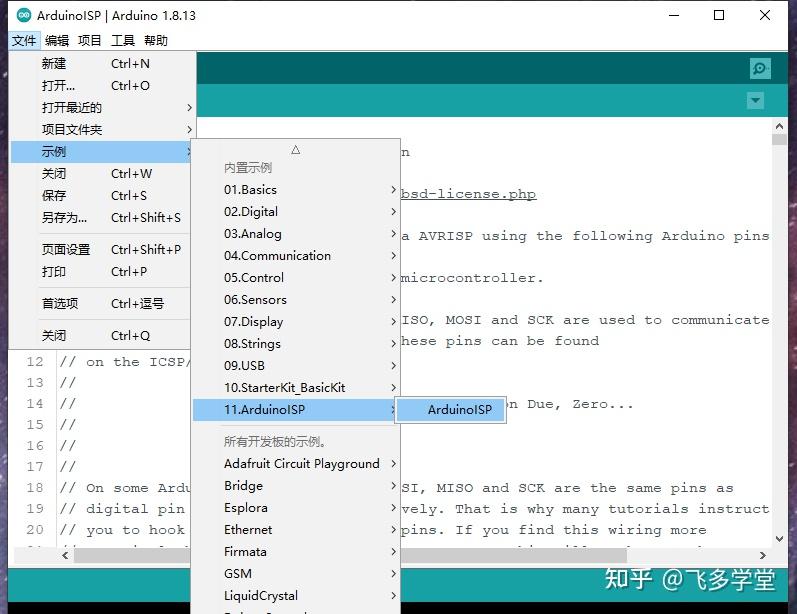Expand Esplora library examples
The image size is (797, 614).
296,507
